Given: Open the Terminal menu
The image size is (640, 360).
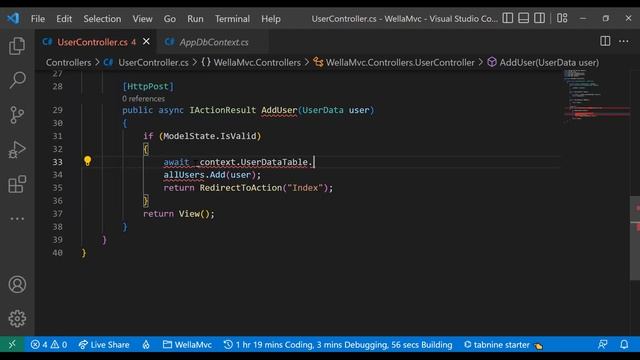Looking at the screenshot, I should (232, 19).
